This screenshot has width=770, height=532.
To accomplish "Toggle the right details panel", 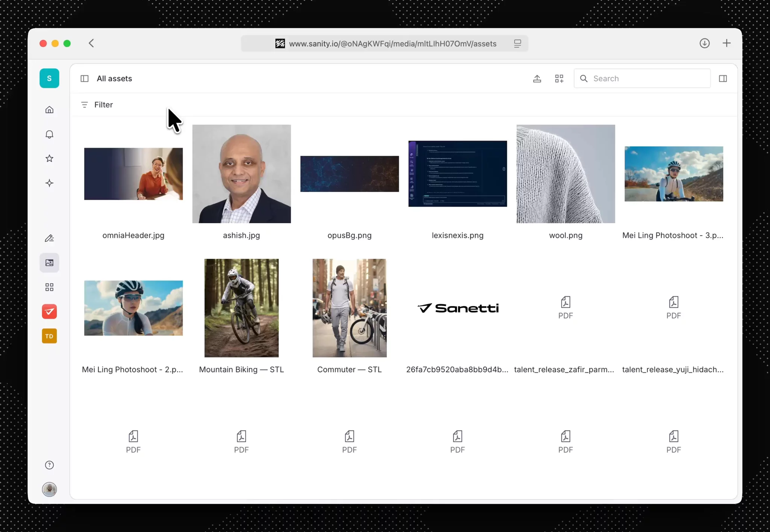I will click(723, 79).
